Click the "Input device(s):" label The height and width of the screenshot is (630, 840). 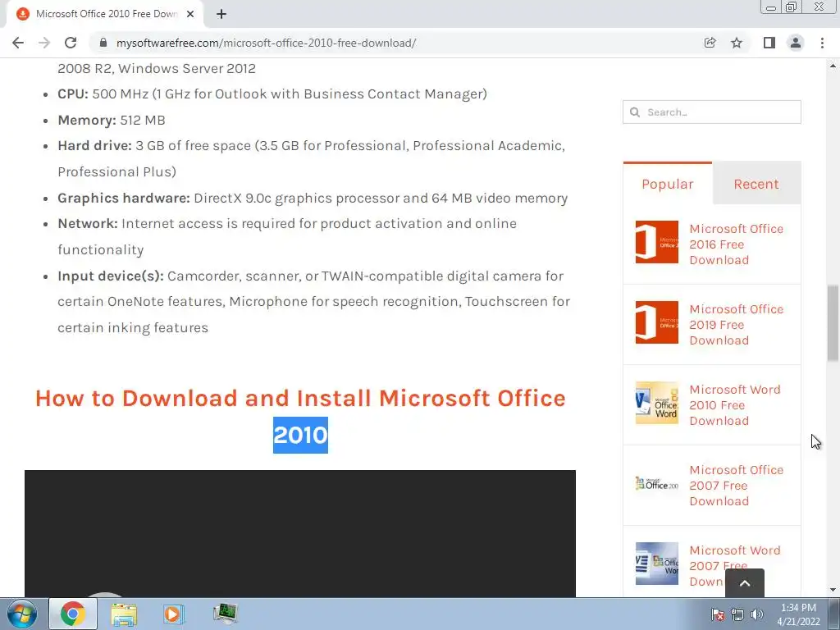(x=111, y=276)
